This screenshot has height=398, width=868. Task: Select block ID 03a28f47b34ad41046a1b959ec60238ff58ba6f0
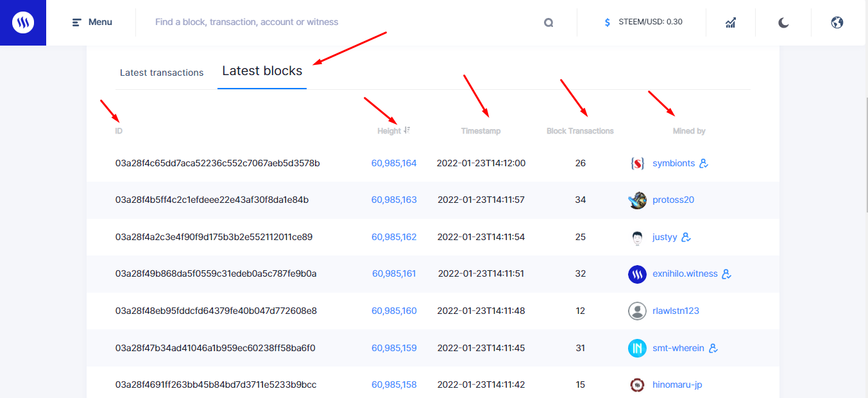tap(216, 348)
